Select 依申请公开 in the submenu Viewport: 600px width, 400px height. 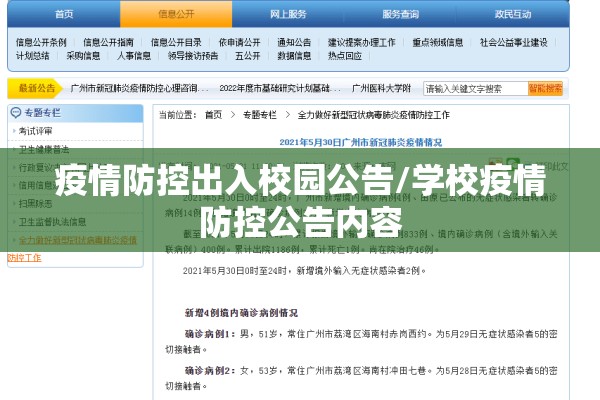point(239,42)
